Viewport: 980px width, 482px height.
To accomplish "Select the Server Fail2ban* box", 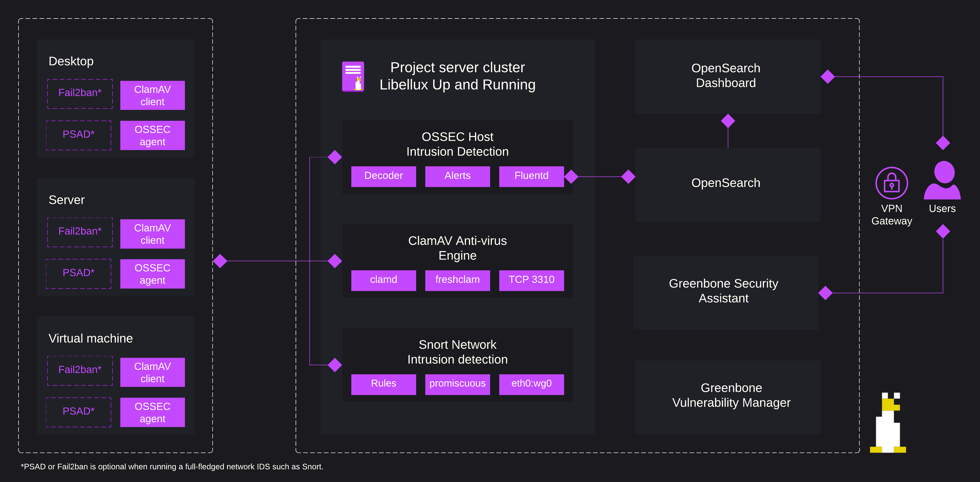I will [x=80, y=232].
